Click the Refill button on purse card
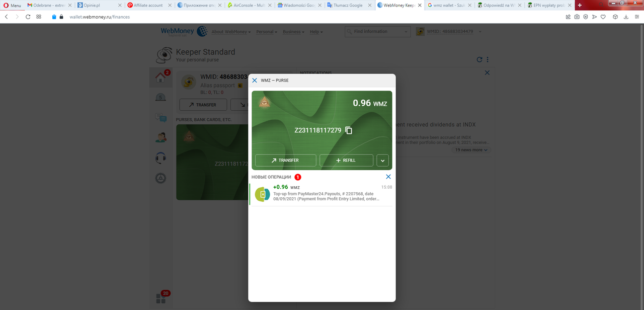This screenshot has width=644, height=310. tap(346, 160)
